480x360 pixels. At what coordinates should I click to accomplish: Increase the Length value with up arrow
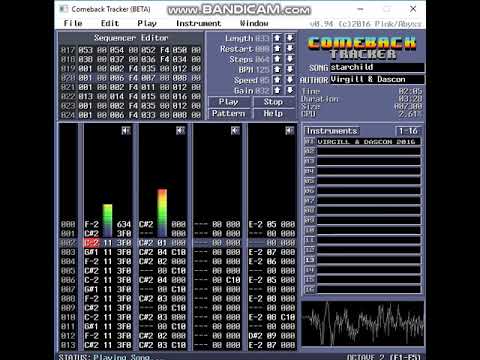tap(277, 38)
